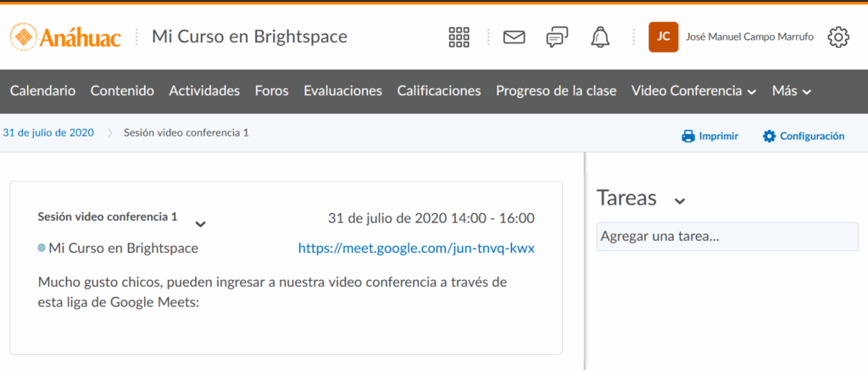This screenshot has width=868, height=370.
Task: Expand the Tareas chevron
Action: pyautogui.click(x=679, y=201)
